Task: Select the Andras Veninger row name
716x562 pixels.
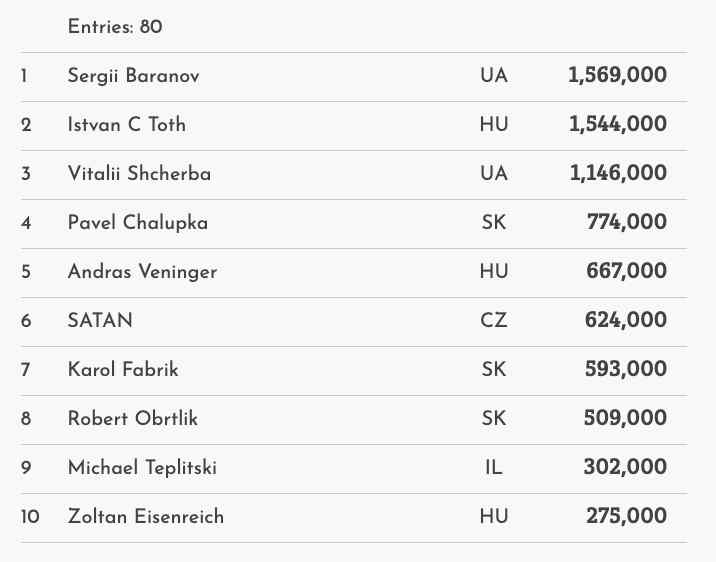Action: click(x=142, y=272)
